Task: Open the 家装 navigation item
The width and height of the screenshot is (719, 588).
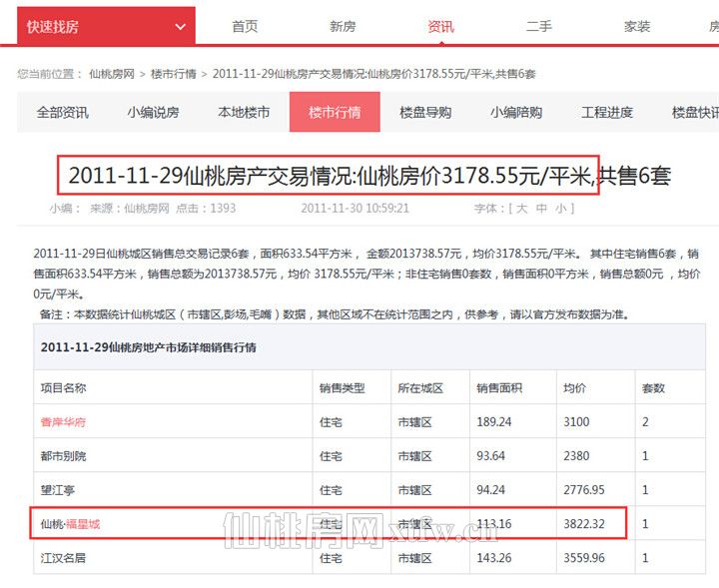Action: [637, 27]
